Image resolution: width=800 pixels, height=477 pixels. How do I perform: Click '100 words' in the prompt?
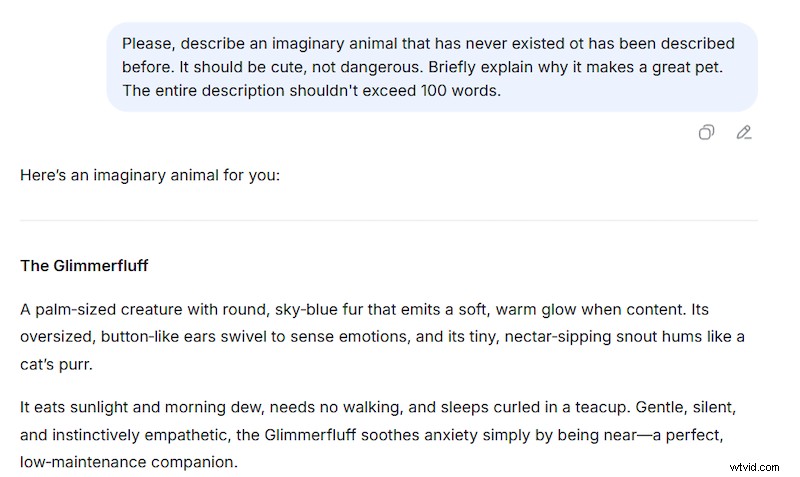460,91
